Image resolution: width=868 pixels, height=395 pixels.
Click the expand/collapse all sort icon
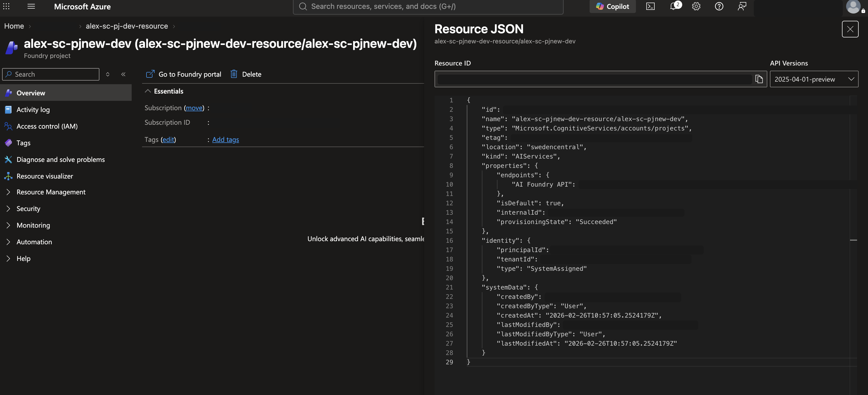pos(108,74)
